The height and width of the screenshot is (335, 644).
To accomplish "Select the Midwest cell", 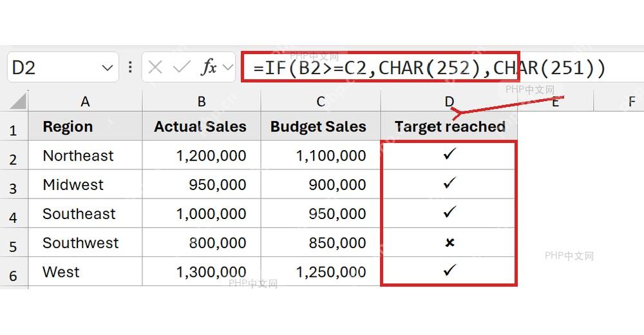I will click(85, 184).
